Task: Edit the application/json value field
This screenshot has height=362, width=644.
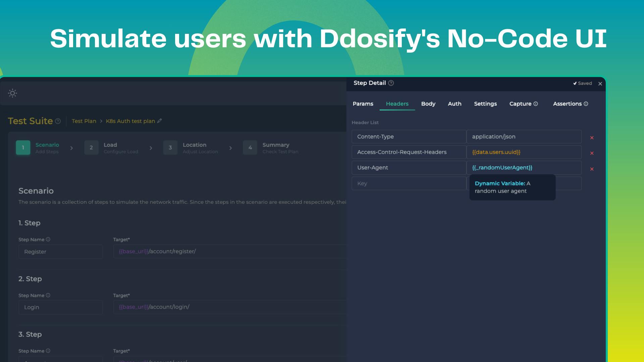Action: (x=524, y=137)
